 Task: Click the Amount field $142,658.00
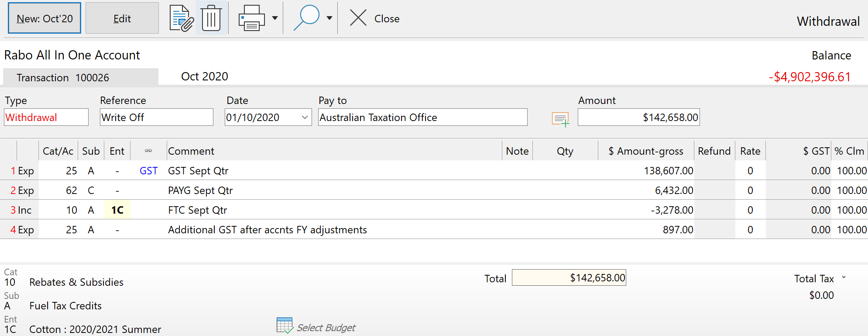[x=639, y=117]
